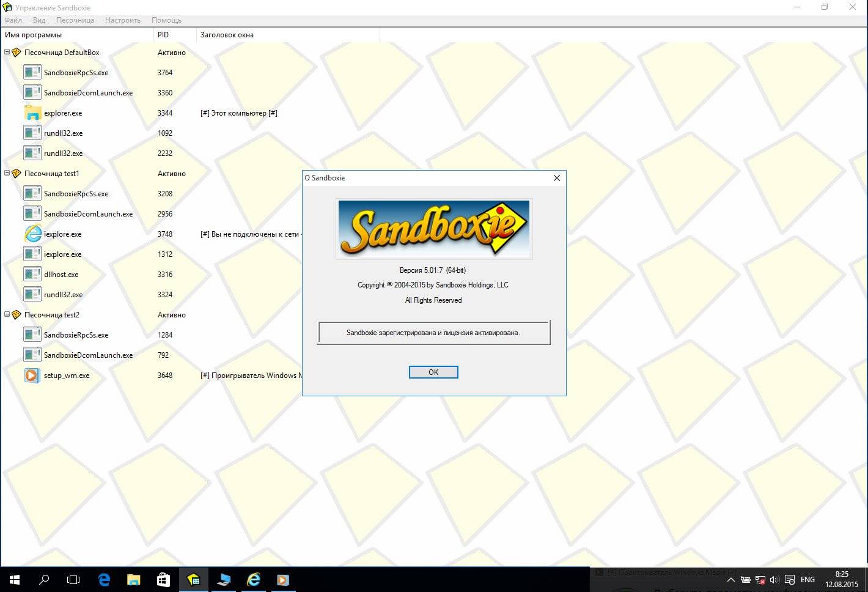Screen dimensions: 868x592
Task: Collapse the Песочница test2 tree node
Action: click(7, 315)
